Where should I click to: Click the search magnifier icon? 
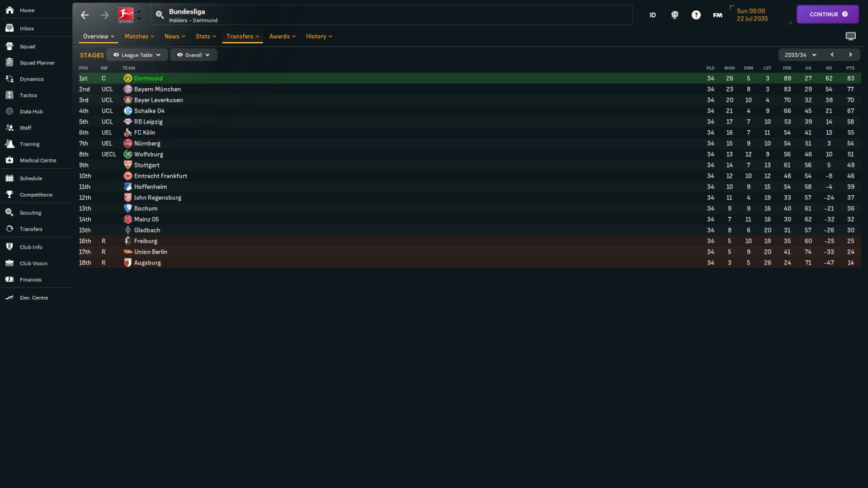point(159,15)
